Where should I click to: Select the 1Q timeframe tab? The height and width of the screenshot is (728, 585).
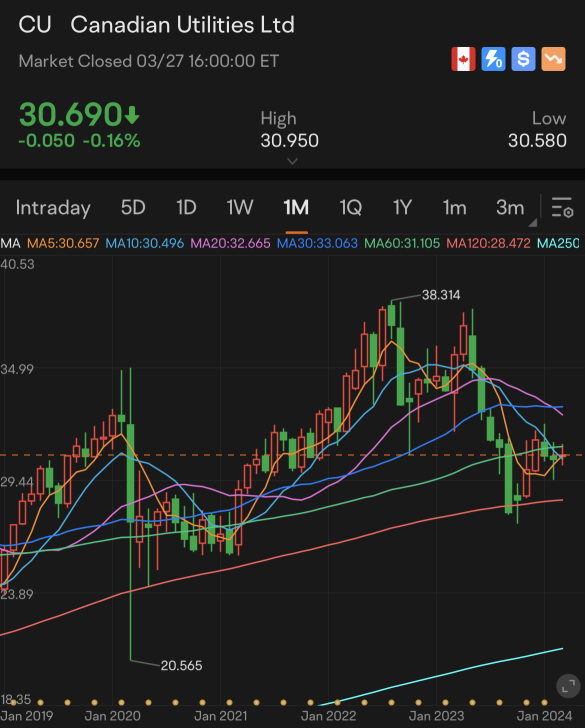[351, 208]
